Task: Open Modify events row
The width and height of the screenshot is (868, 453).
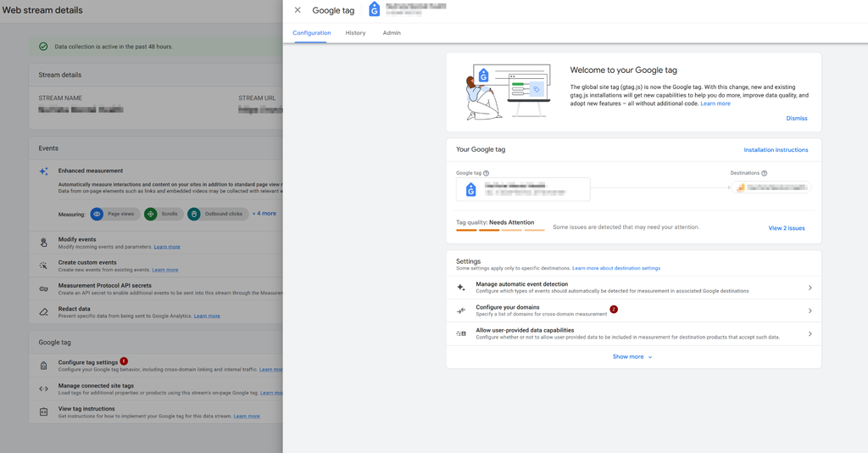Action: click(x=156, y=243)
